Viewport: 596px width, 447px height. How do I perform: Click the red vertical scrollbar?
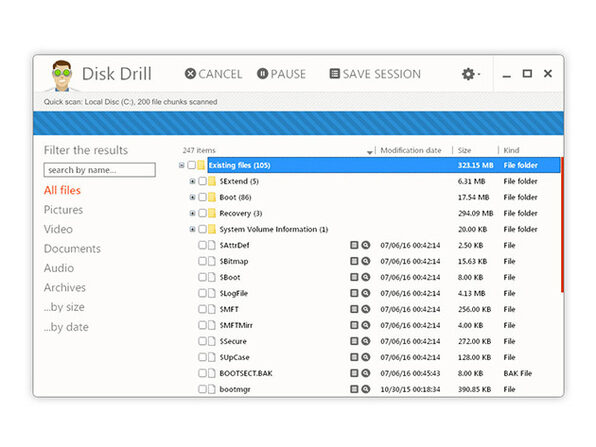click(x=562, y=225)
